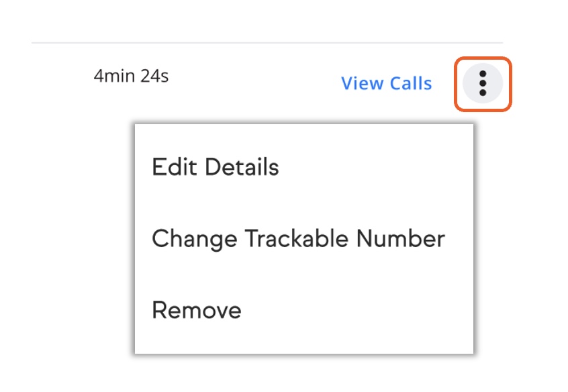Open the vertical ellipsis menu
Image resolution: width=568 pixels, height=392 pixels.
point(482,84)
